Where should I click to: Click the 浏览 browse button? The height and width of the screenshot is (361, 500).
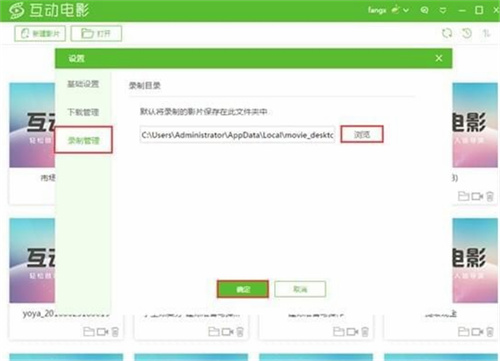[x=362, y=134]
